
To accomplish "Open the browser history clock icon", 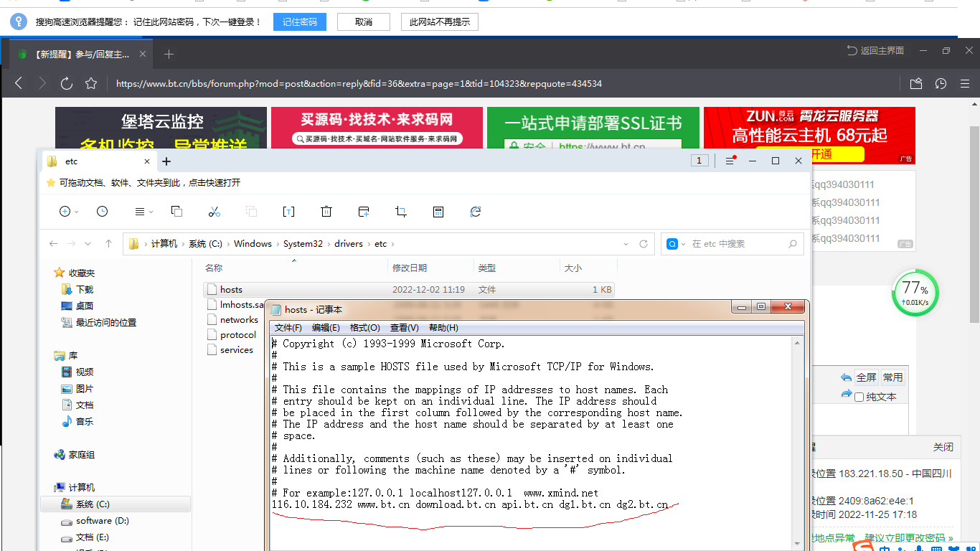I will (941, 83).
